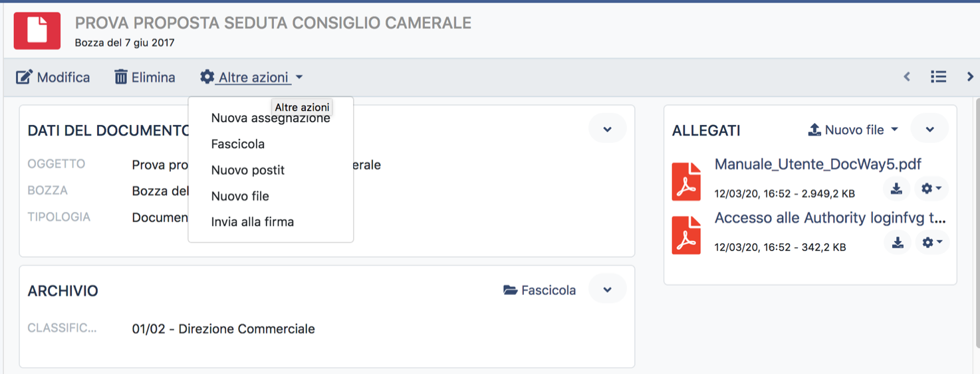Click the red document icon in header
The width and height of the screenshot is (980, 374).
[37, 31]
